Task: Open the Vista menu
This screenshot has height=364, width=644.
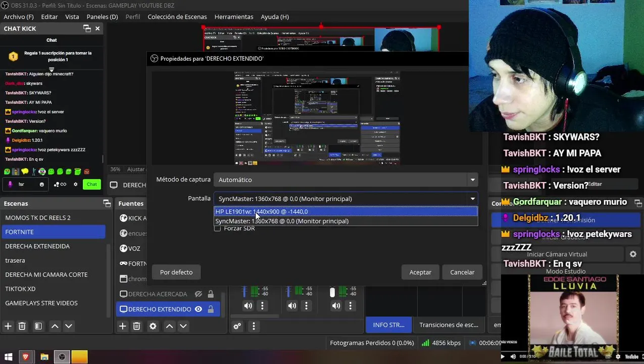Action: pyautogui.click(x=72, y=17)
